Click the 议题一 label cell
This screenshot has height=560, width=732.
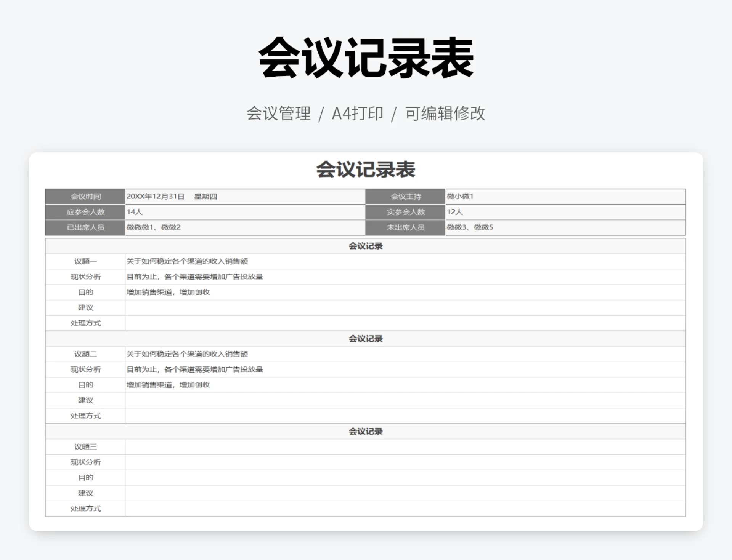coord(85,261)
